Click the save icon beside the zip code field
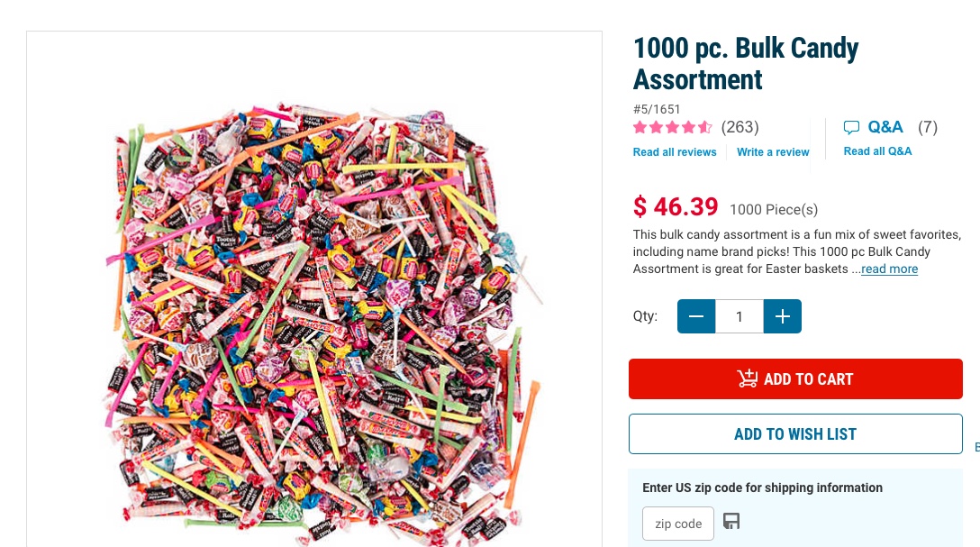Screen dimensions: 980x547 731,522
